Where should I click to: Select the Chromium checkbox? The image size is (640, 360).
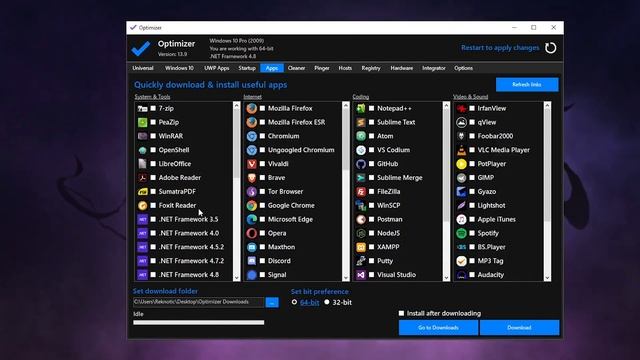click(x=262, y=136)
